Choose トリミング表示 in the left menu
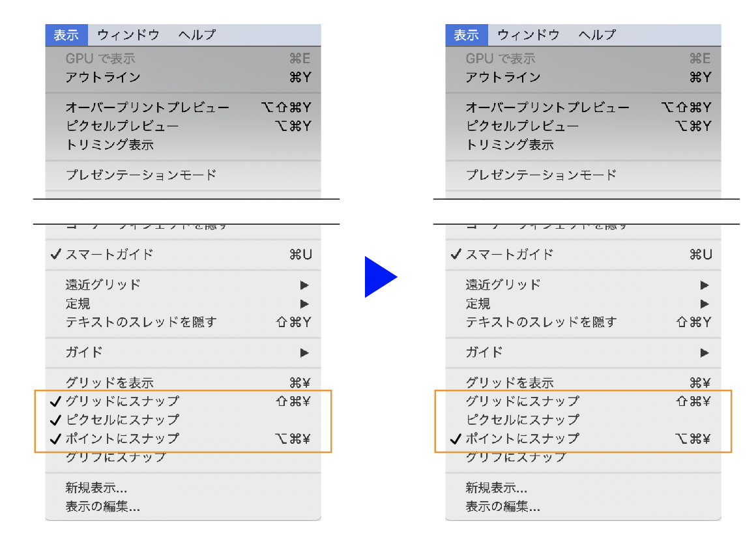Screen dimensions: 756x550 point(183,145)
